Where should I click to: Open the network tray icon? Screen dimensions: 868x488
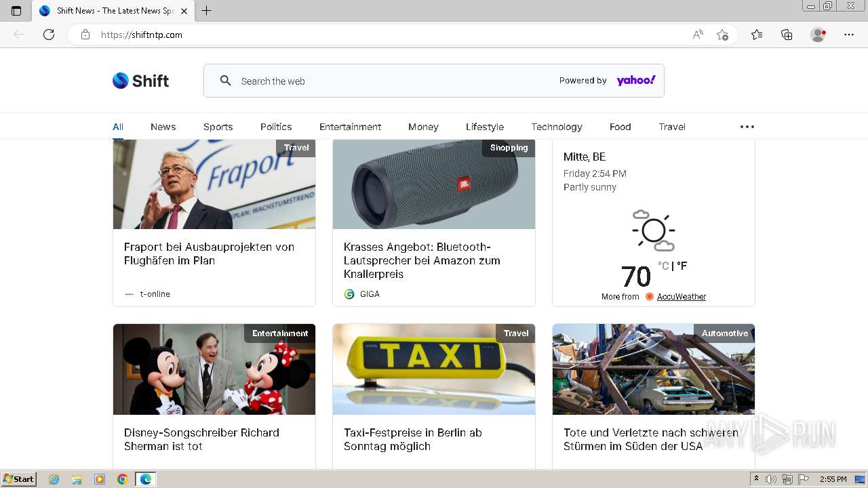(787, 479)
